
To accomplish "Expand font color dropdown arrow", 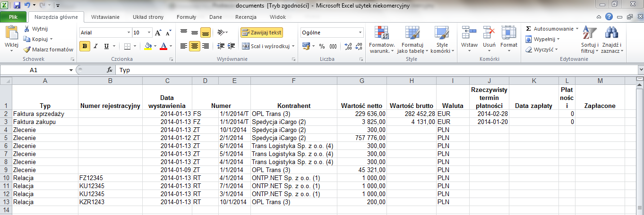I will (x=171, y=46).
